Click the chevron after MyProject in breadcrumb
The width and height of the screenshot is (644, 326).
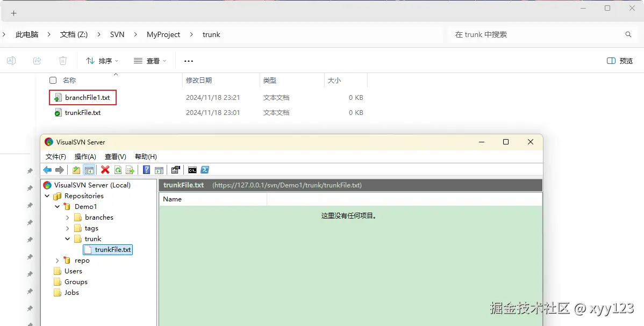(x=191, y=34)
